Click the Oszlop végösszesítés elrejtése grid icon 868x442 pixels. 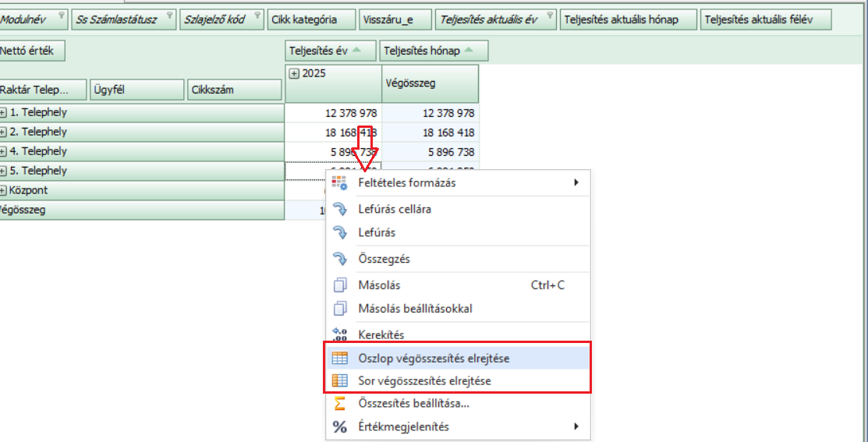point(339,359)
